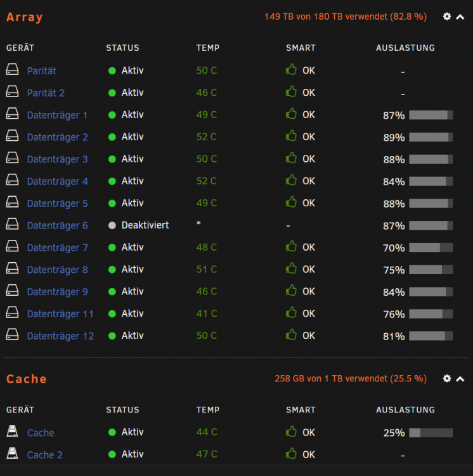Viewport: 473px width, 476px height.
Task: Click green status dot of Datenträger 9
Action: pos(112,291)
